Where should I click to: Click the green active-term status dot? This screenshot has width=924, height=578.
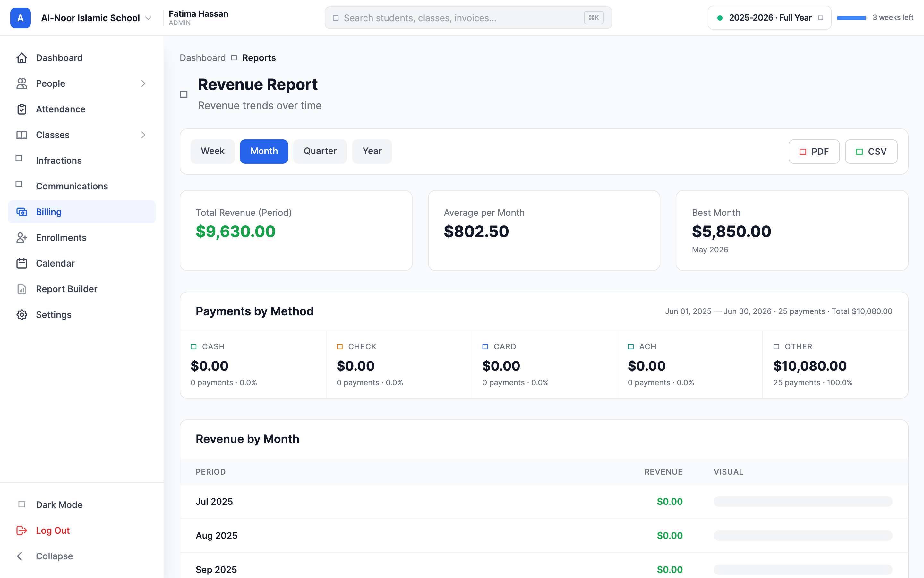[720, 18]
